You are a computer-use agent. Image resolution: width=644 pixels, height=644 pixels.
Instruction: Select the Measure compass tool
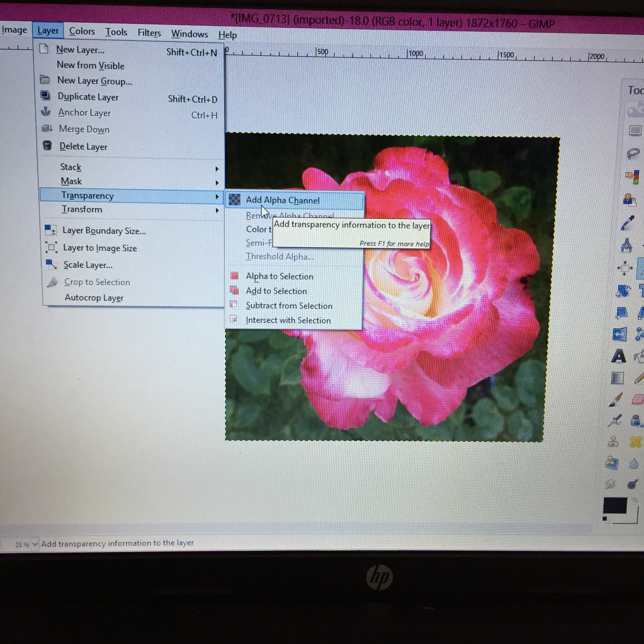pyautogui.click(x=627, y=246)
